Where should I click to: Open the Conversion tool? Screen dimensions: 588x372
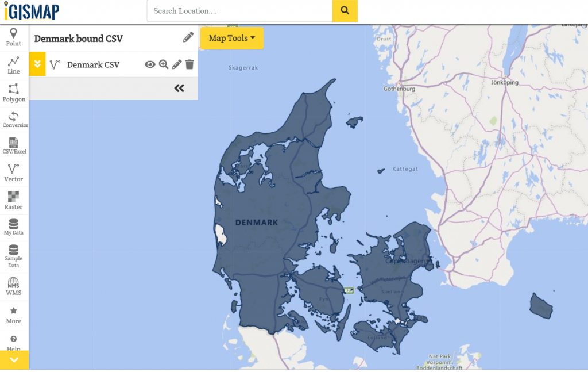pos(14,120)
